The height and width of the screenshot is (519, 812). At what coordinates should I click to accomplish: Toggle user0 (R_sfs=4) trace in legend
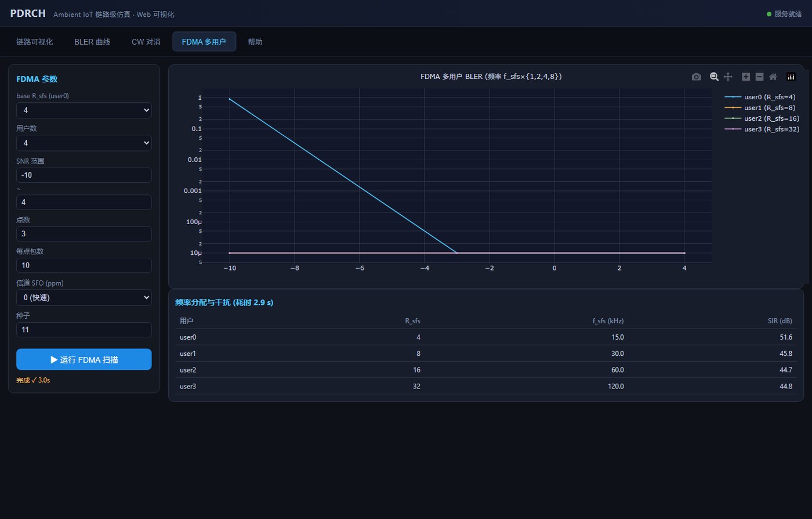[x=762, y=97]
